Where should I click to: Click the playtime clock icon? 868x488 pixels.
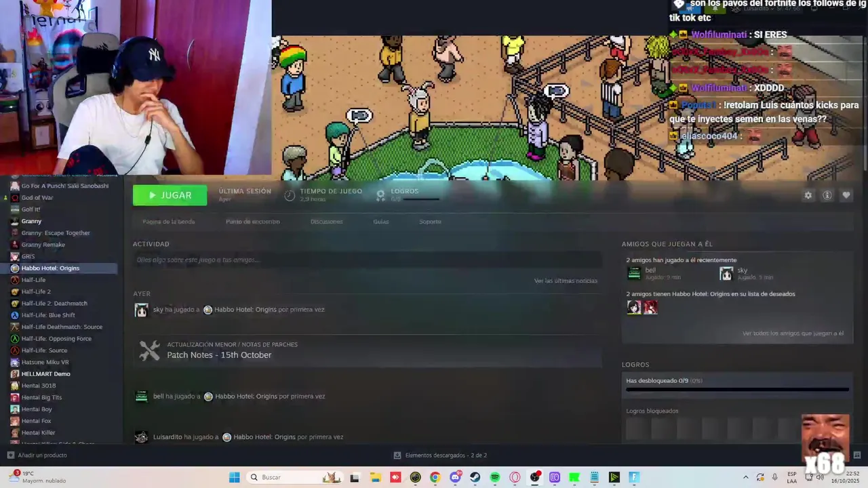click(290, 195)
